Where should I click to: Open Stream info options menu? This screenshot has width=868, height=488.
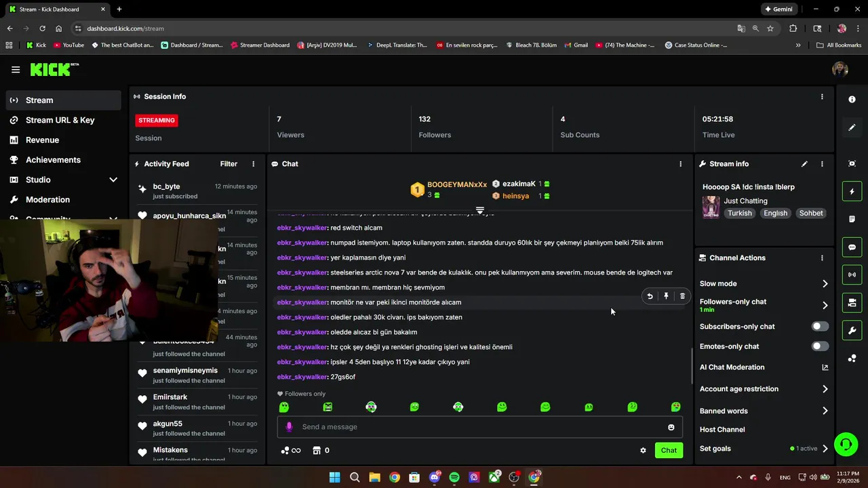click(822, 164)
